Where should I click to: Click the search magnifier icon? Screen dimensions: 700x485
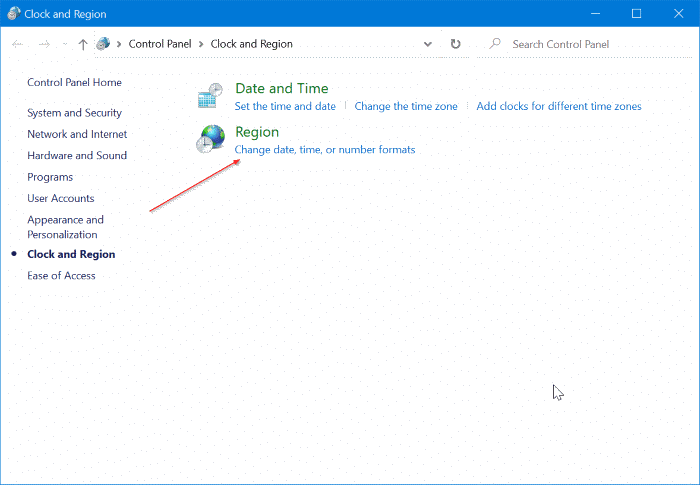pyautogui.click(x=495, y=43)
